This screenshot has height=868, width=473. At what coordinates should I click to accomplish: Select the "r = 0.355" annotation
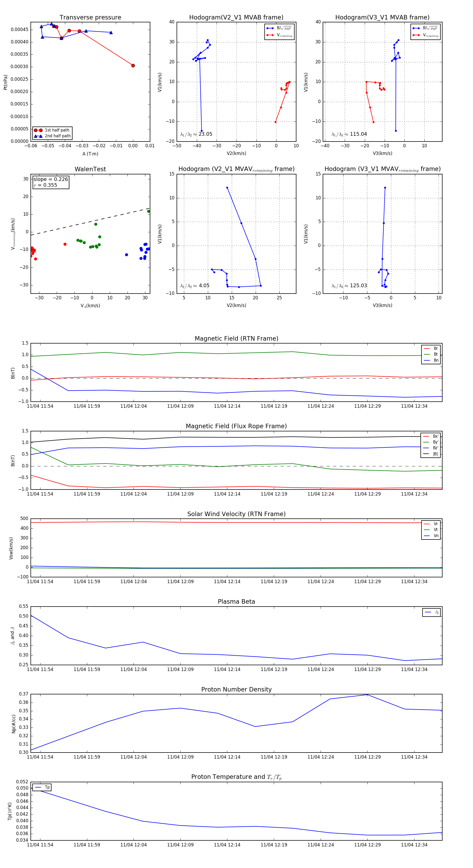(x=45, y=185)
